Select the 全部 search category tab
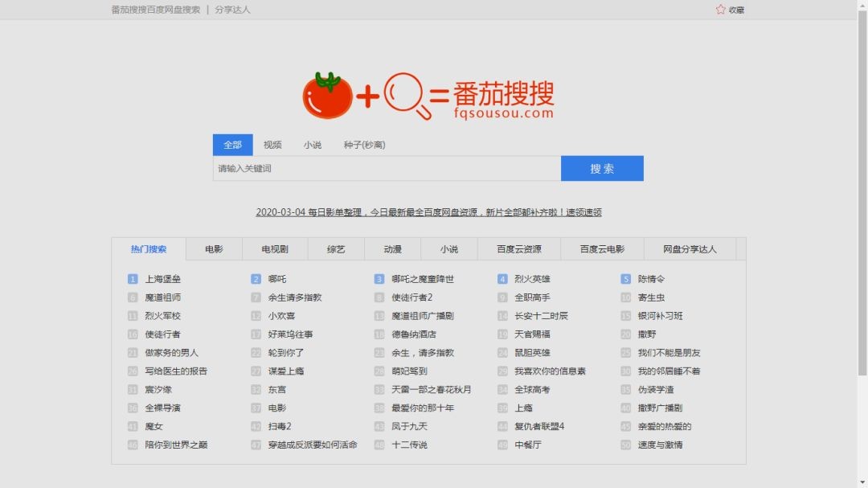 coord(232,145)
